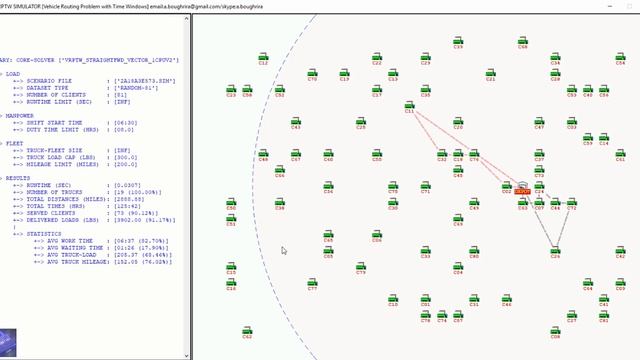Select client node C21

click(x=491, y=74)
